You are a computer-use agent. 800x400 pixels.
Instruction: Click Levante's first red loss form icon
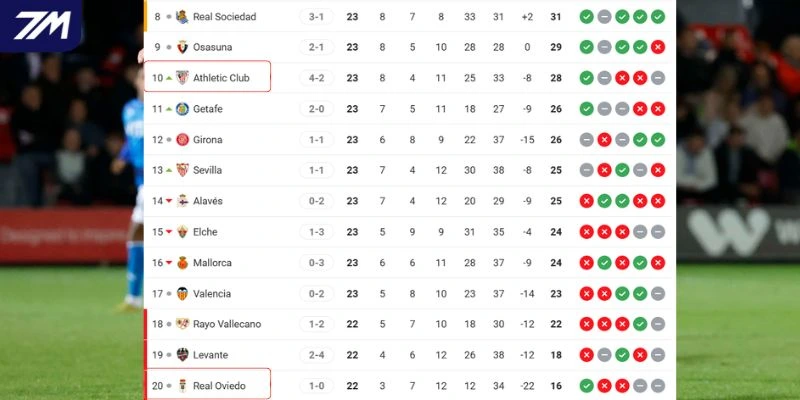click(586, 355)
